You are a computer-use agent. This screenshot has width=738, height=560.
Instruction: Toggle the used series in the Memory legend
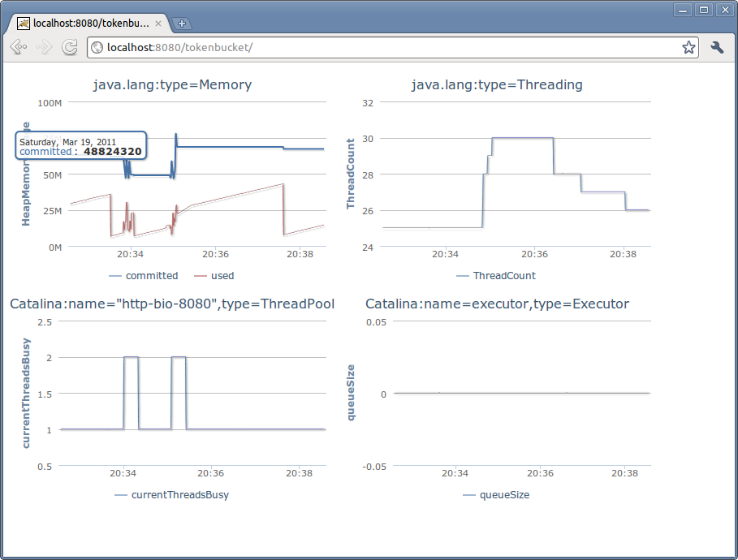tap(214, 276)
